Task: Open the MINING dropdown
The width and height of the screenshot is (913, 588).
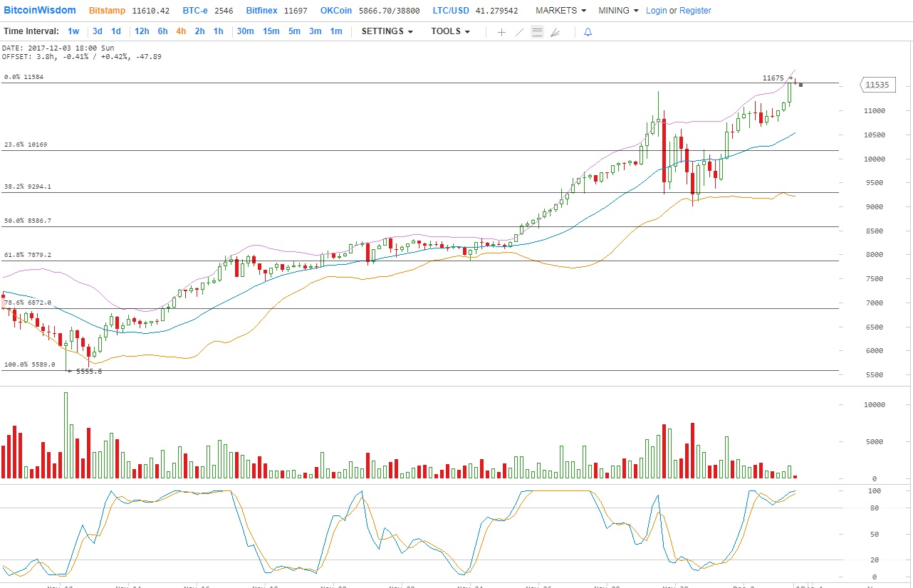Action: point(617,10)
